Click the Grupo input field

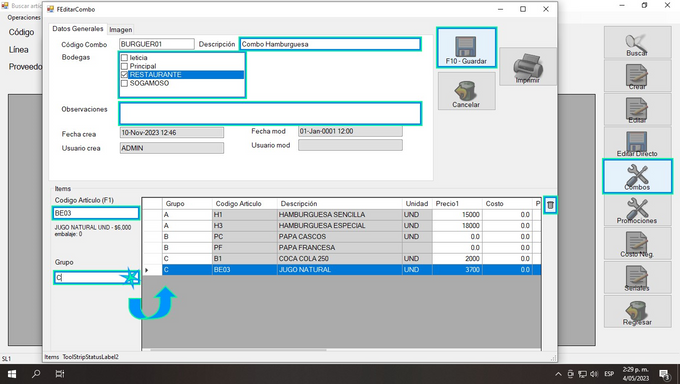coord(96,278)
